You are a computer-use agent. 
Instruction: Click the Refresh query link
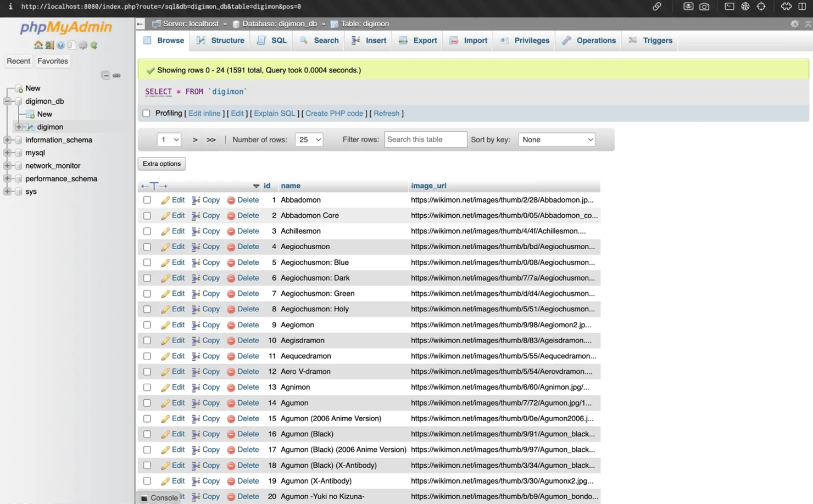[387, 114]
